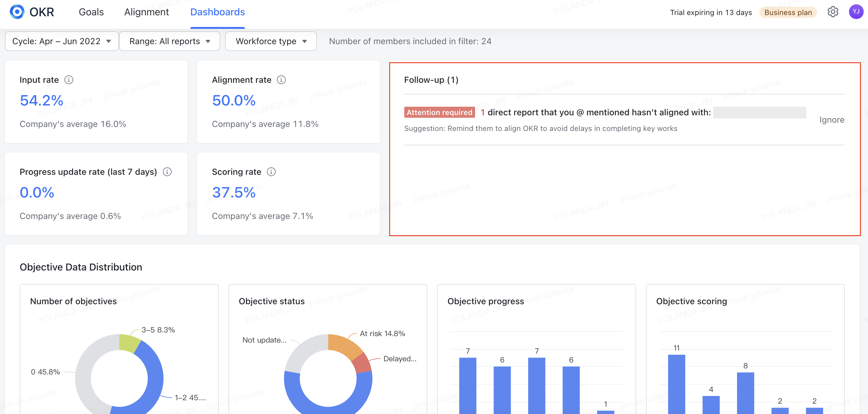The image size is (868, 414).
Task: Open the settings gear
Action: pos(833,12)
